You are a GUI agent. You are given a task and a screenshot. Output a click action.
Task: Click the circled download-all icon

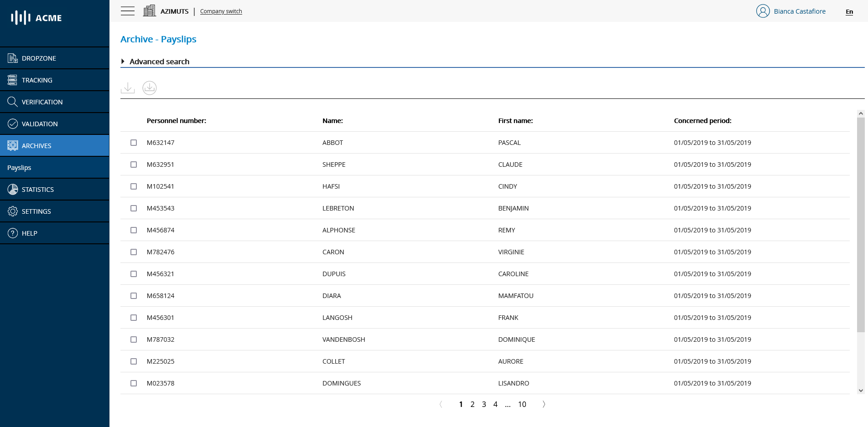click(149, 87)
